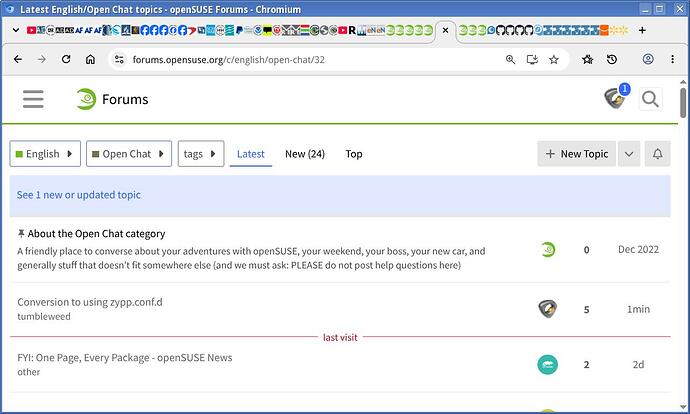The image size is (690, 414).
Task: Open dropdown arrow next to New Topic
Action: click(629, 154)
